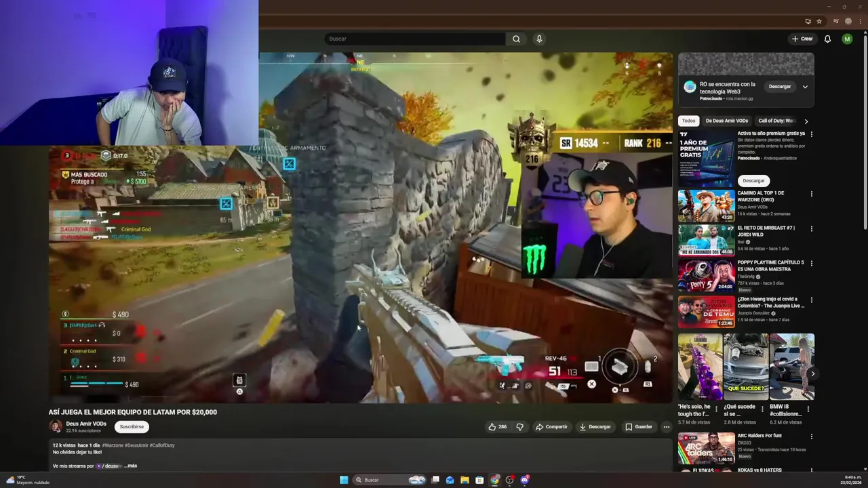Click the '22,9 k suscriptores' count
868x488 pixels.
point(83,431)
